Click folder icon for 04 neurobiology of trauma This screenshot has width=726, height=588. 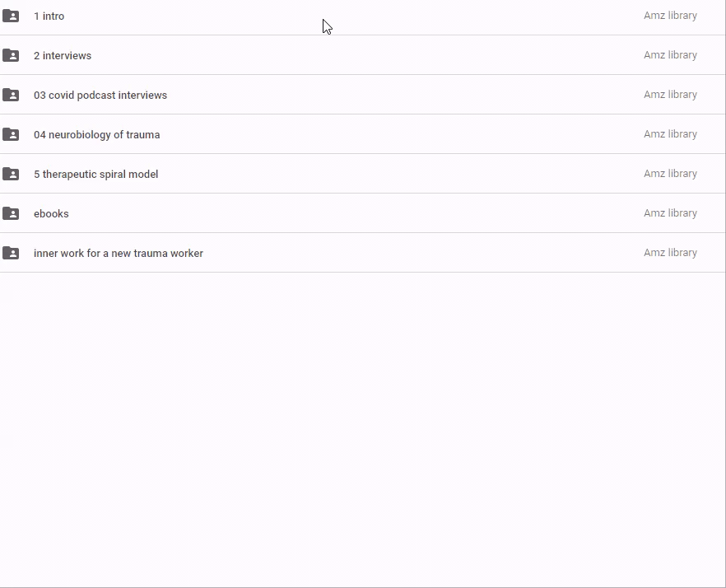11,134
